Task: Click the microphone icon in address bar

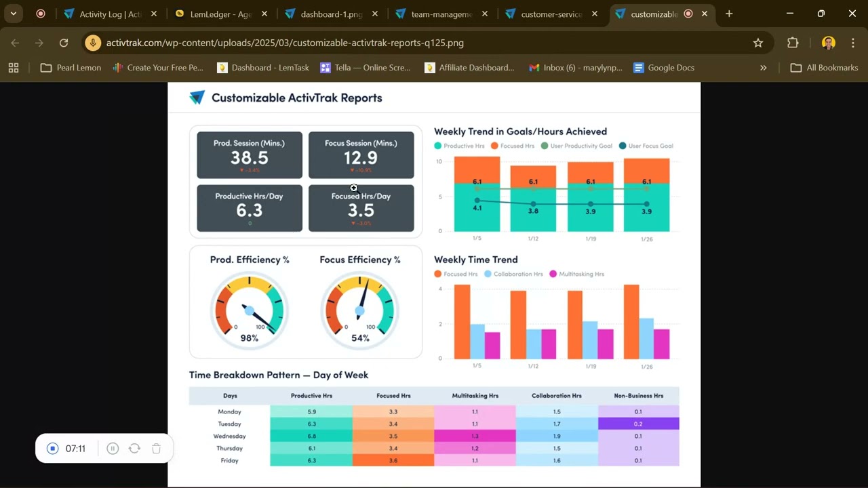Action: (x=93, y=43)
